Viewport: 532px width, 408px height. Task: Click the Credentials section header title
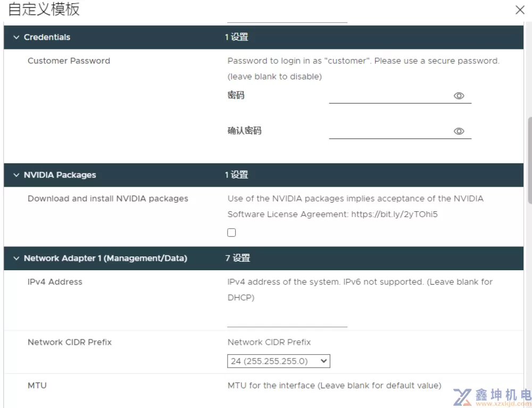[47, 37]
